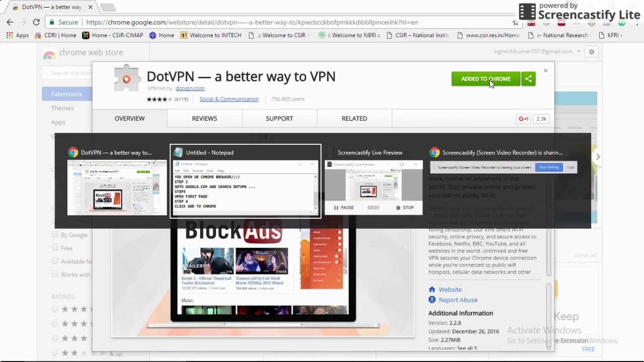Toggle the Works with... filter checkbox
644x362 pixels.
click(x=55, y=274)
